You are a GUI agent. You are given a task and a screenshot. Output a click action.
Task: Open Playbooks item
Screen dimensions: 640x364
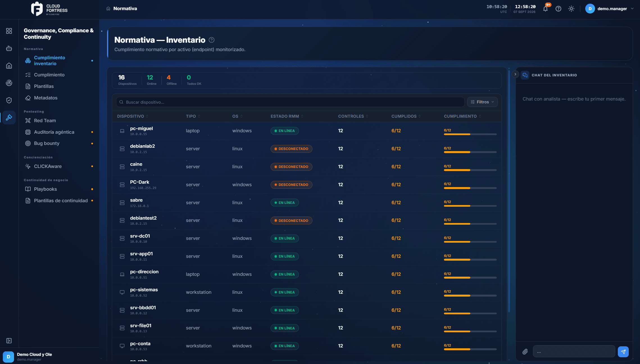59,189
